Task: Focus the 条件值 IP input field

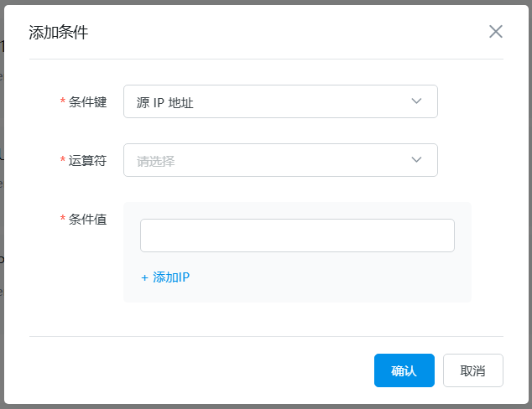Action: (297, 236)
